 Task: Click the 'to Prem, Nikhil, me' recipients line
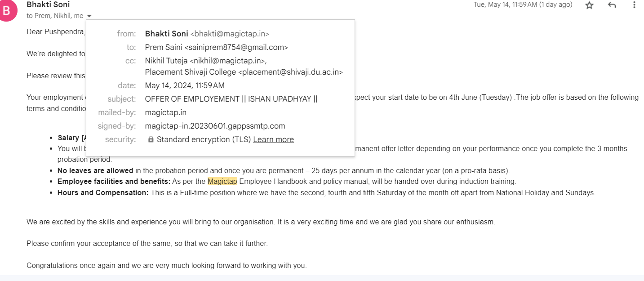[x=55, y=16]
